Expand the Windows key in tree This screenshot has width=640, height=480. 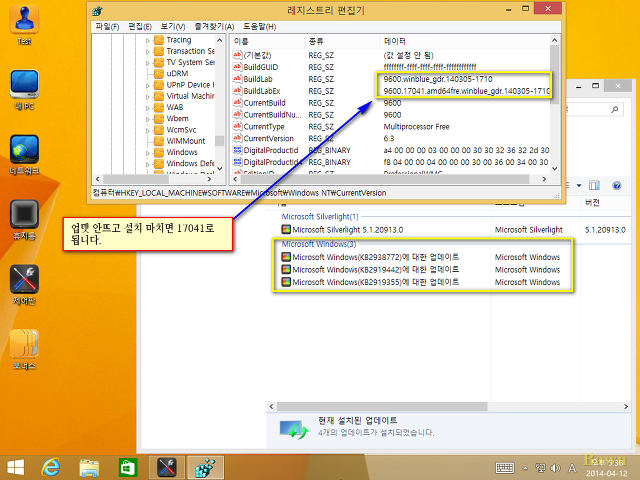[148, 153]
